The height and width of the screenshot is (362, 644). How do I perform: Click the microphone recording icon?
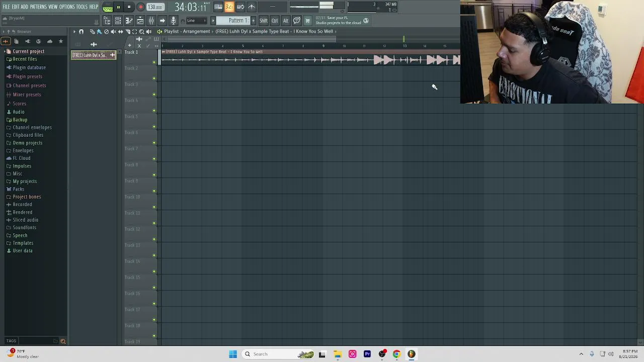pyautogui.click(x=173, y=21)
